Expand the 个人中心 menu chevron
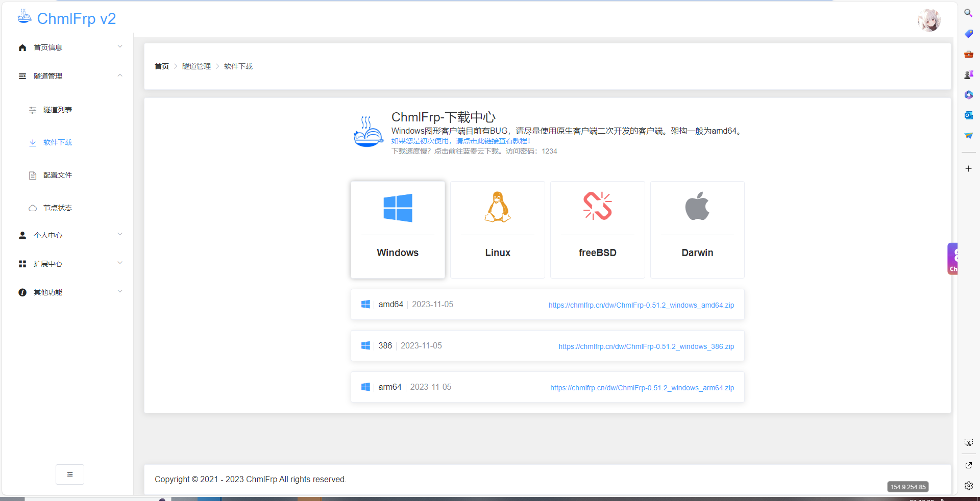The image size is (980, 501). coord(120,235)
